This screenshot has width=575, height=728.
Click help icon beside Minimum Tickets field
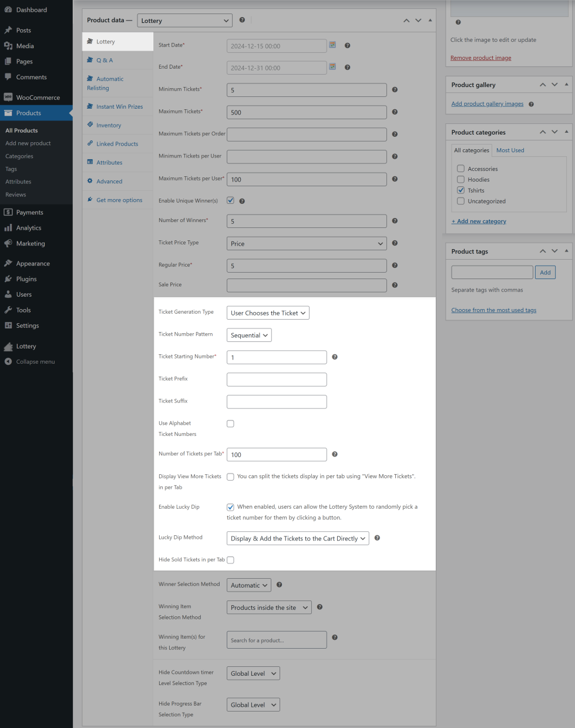[x=395, y=90]
